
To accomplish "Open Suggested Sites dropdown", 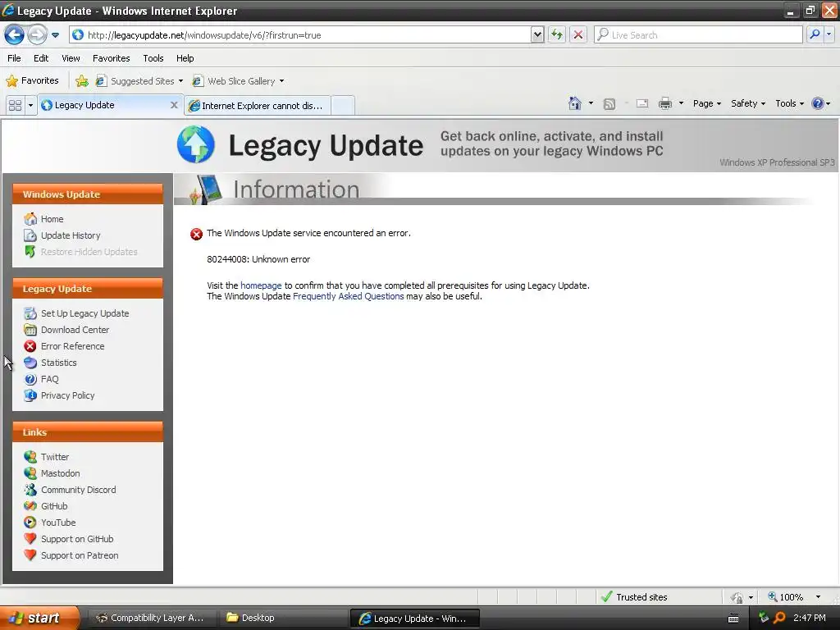I will [x=139, y=81].
